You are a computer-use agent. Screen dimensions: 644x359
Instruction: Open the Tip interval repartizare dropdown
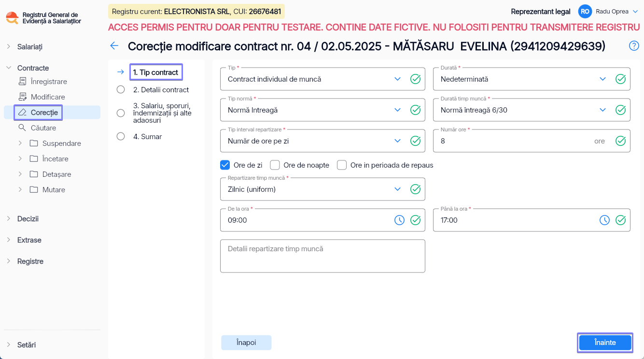pyautogui.click(x=398, y=141)
